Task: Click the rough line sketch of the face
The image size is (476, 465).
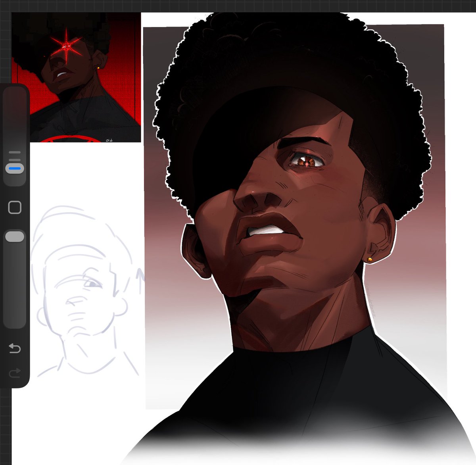Action: (x=87, y=290)
